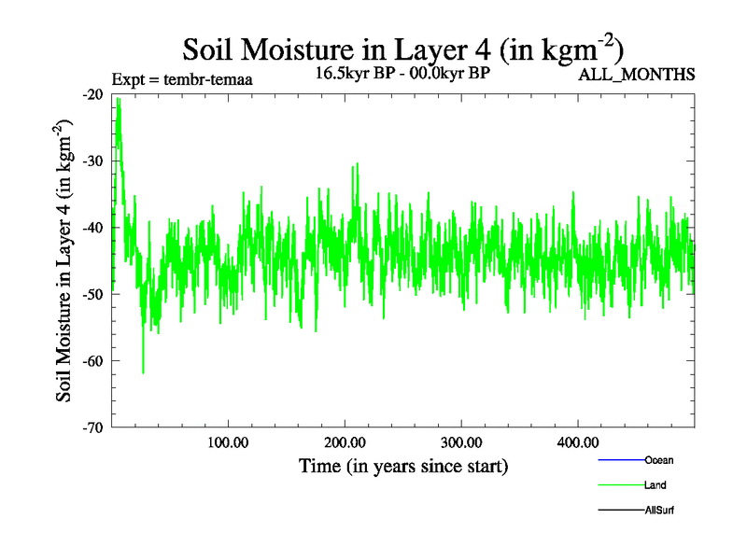Viewport: 747px width, 560px height.
Task: Select the AllSurf legend label
Action: coord(658,511)
